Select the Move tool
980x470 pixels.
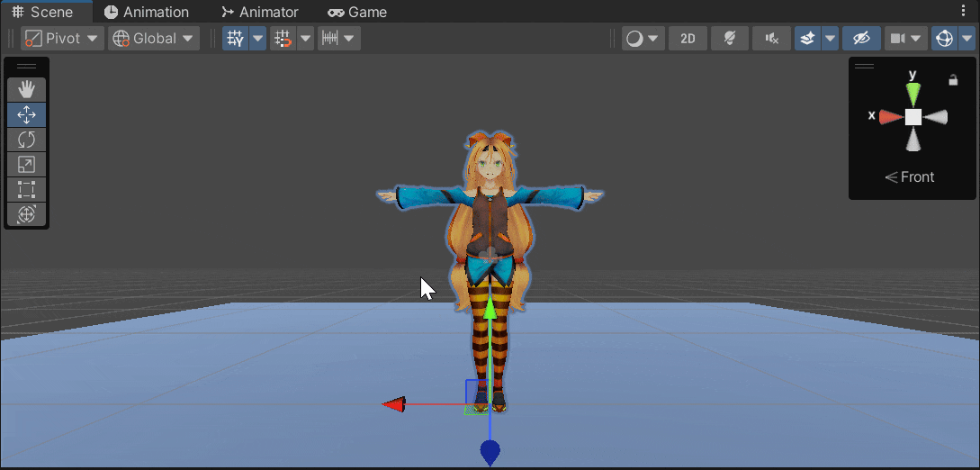[x=26, y=115]
